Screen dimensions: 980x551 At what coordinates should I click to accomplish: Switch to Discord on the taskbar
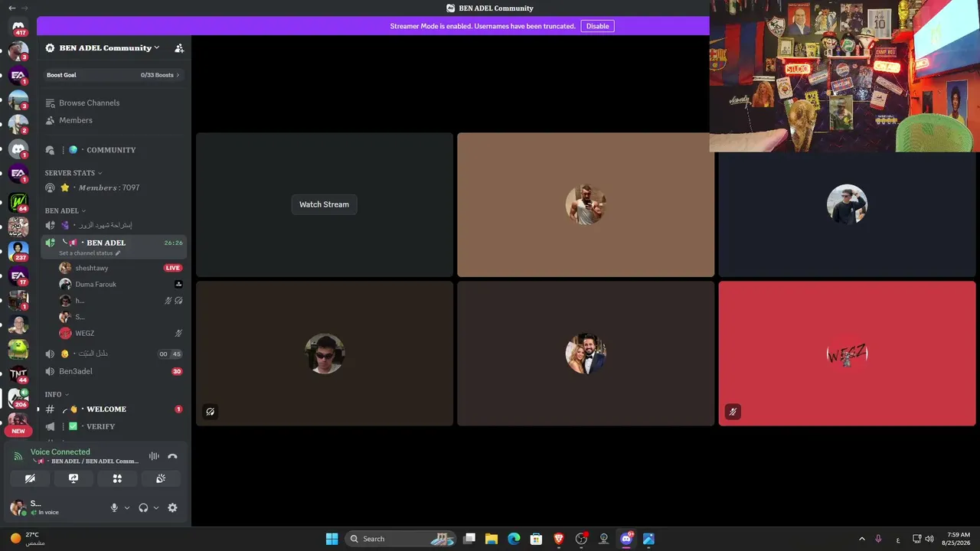click(x=626, y=539)
